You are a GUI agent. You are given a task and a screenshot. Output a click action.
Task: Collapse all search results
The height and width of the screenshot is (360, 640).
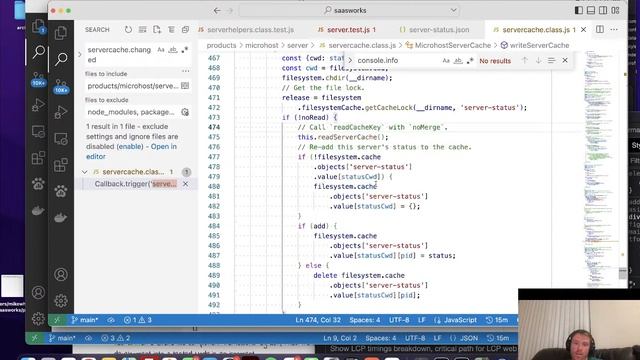[x=185, y=29]
